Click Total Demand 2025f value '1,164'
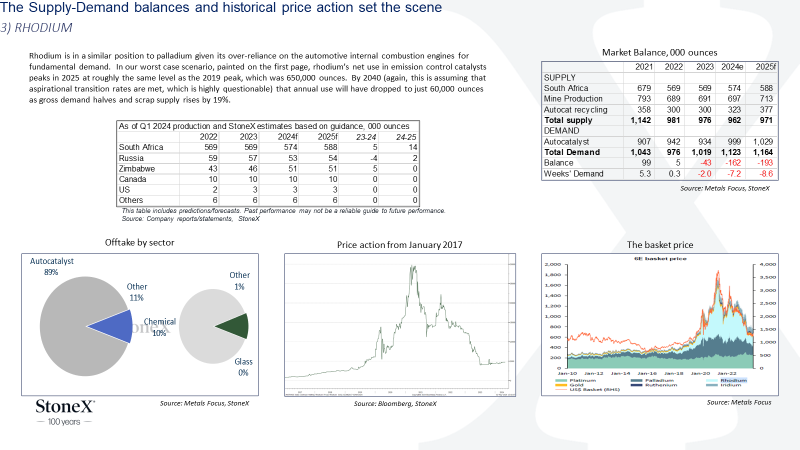Viewport: 800px width, 450px height. coord(763,152)
